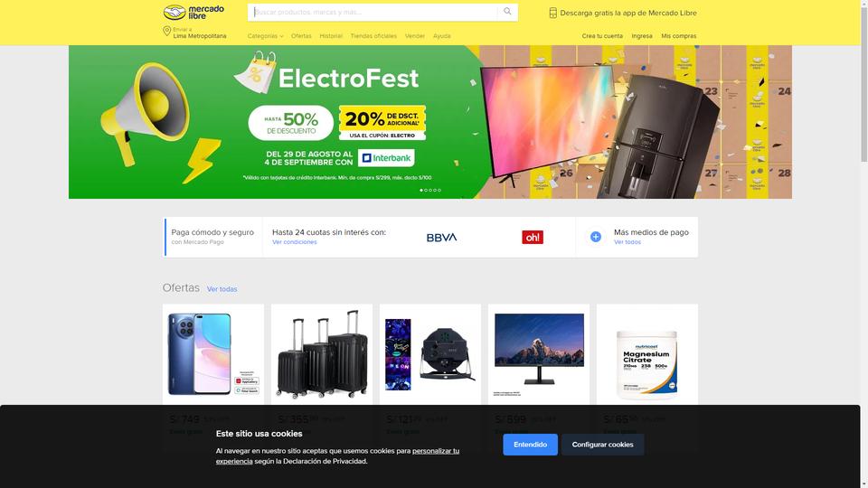868x488 pixels.
Task: Click the Configurar cookies button
Action: pyautogui.click(x=602, y=445)
